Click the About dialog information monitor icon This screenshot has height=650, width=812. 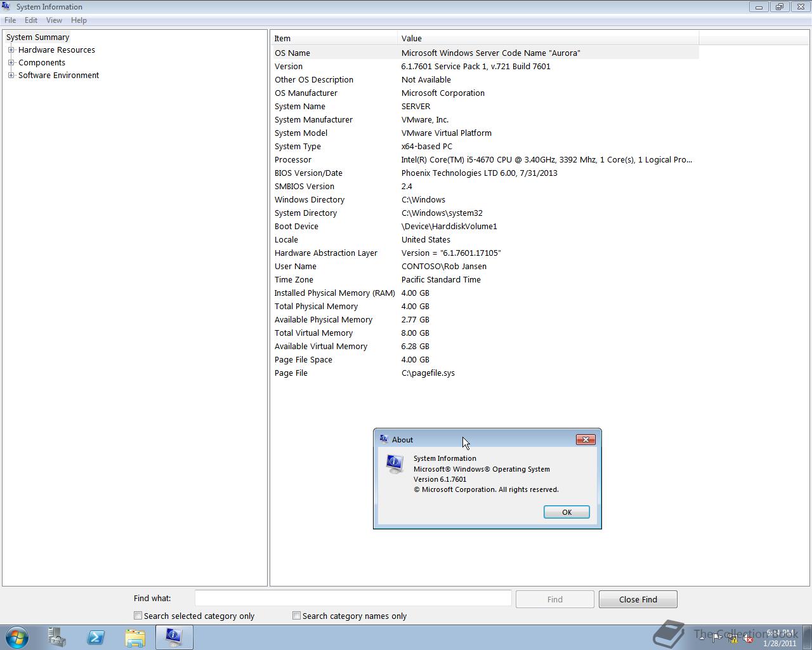tap(395, 464)
